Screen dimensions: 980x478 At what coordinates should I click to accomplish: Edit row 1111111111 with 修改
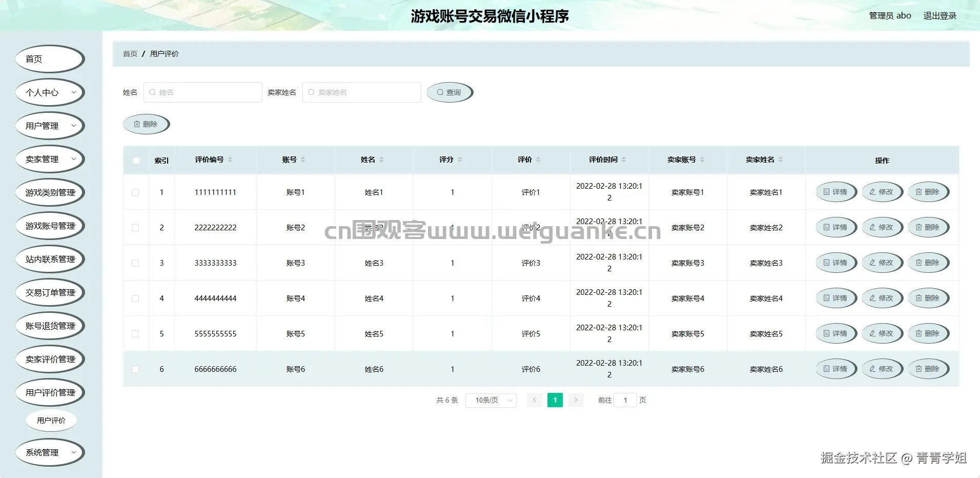882,192
